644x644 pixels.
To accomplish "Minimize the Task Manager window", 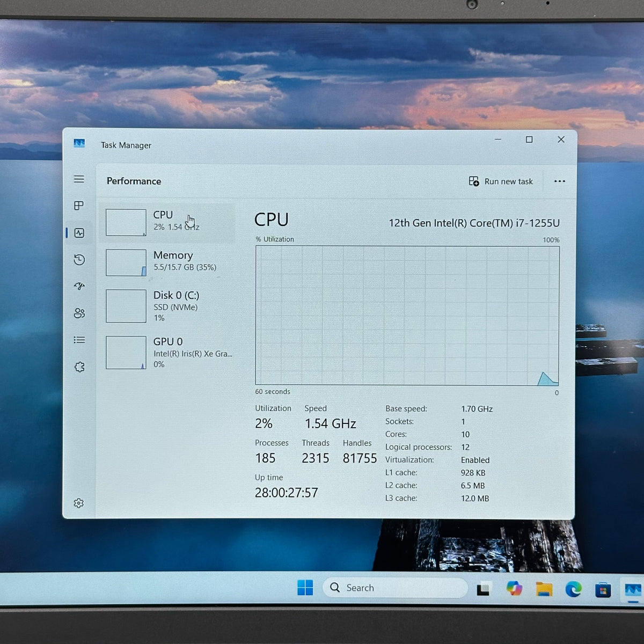I will [498, 140].
